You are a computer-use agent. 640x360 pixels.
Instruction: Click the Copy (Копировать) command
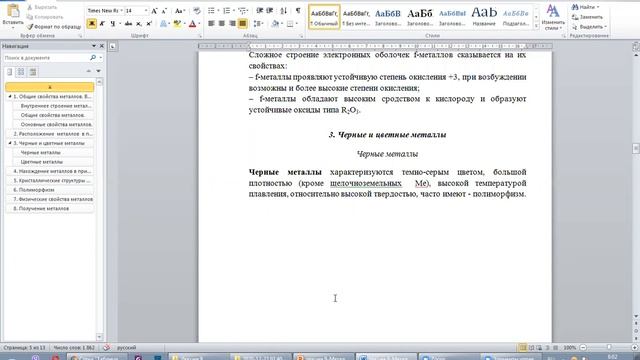click(44, 17)
